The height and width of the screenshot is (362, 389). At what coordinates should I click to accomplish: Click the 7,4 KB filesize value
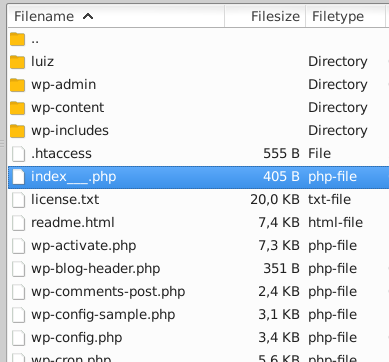[x=279, y=223]
